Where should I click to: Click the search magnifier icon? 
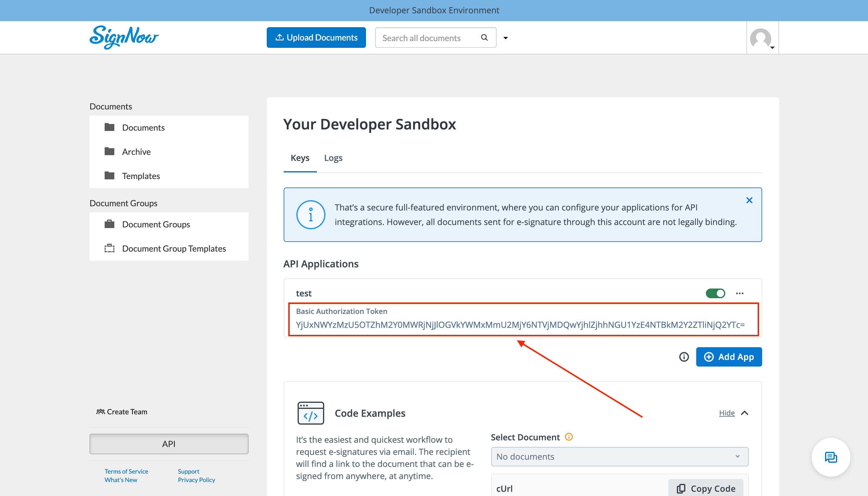point(484,38)
